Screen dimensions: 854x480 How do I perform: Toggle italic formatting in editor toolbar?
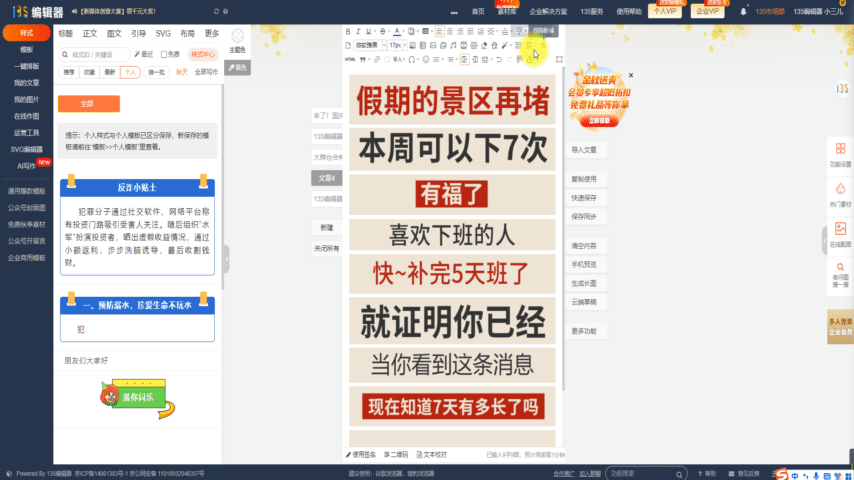click(358, 31)
